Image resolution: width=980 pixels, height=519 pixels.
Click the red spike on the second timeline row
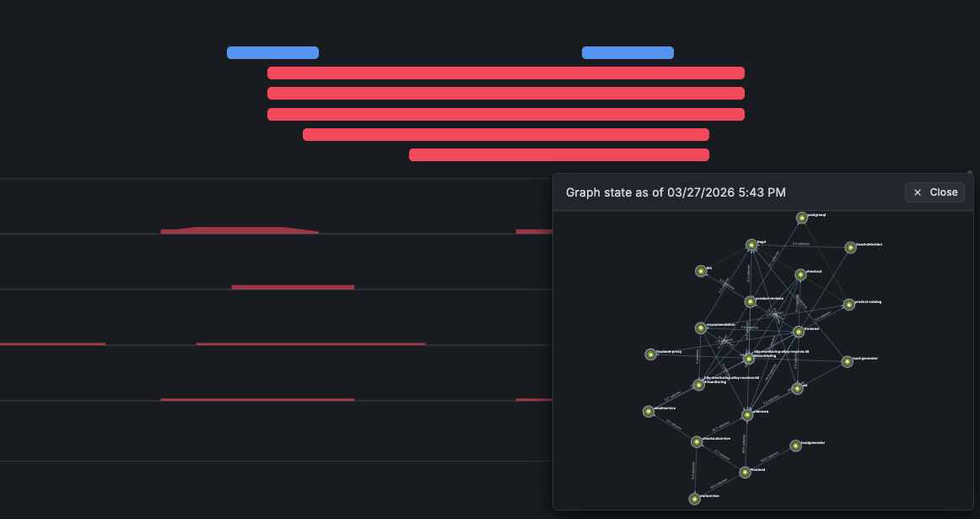tap(293, 287)
